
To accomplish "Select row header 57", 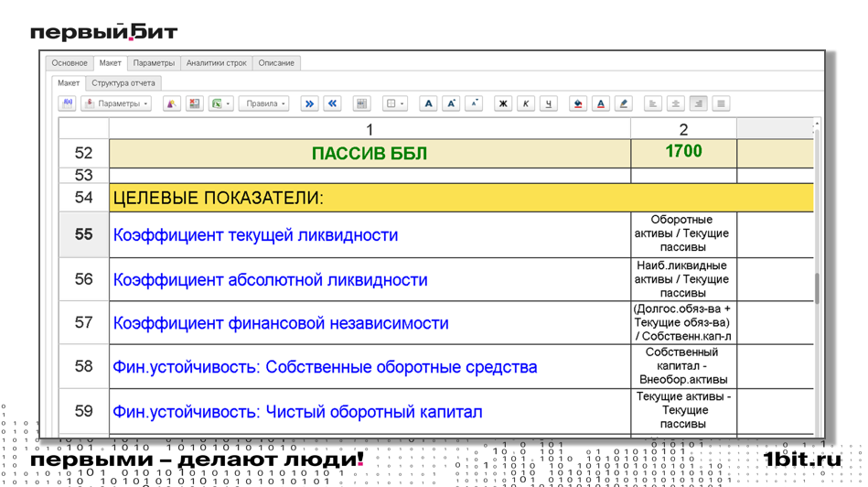I will coord(83,322).
